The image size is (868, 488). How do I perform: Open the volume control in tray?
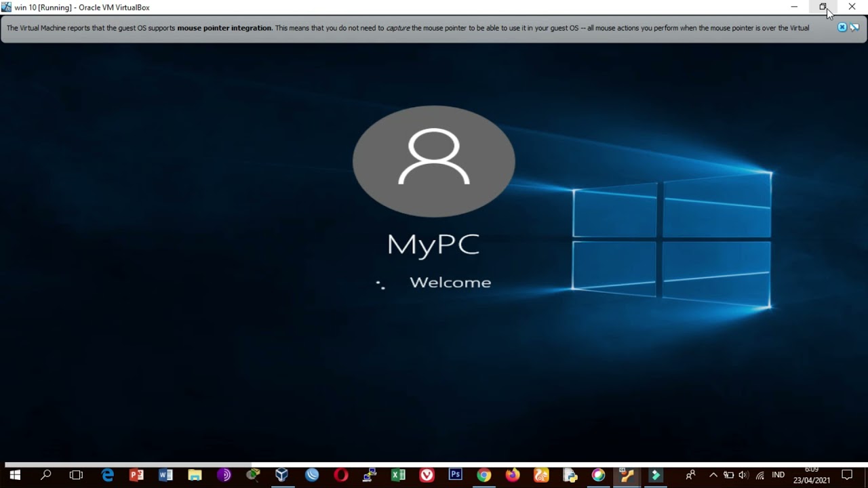tap(743, 475)
